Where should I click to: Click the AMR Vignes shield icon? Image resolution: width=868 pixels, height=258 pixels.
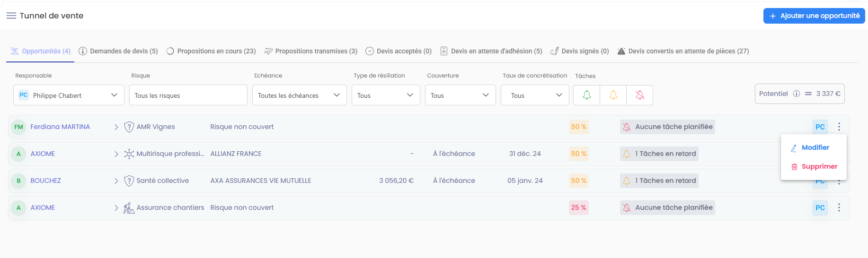coord(129,127)
